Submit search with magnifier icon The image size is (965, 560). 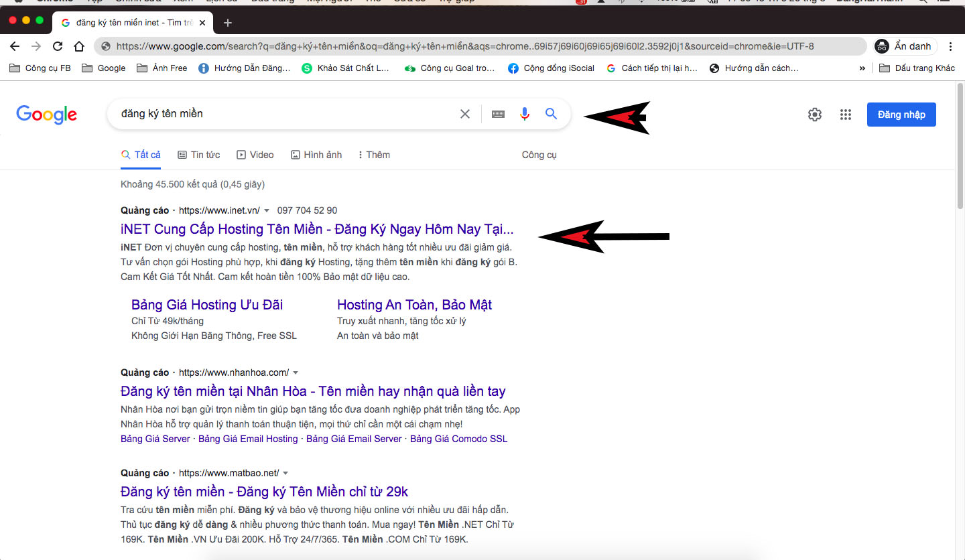click(x=551, y=114)
